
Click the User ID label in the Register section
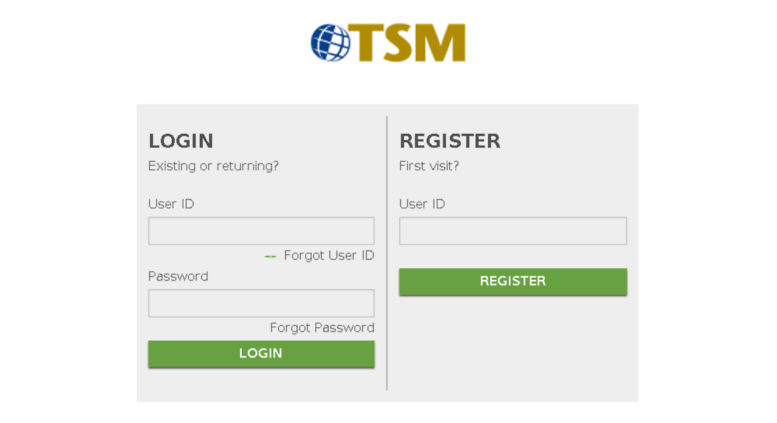[x=422, y=204]
